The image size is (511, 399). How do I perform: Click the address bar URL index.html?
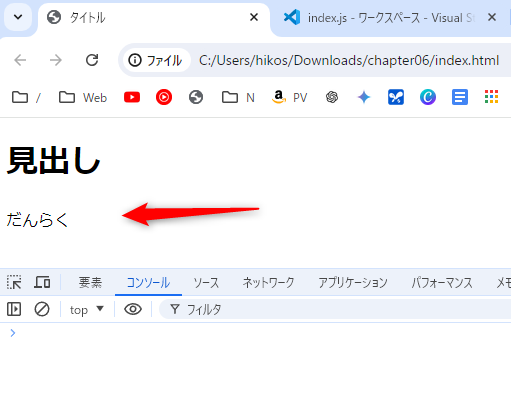349,61
